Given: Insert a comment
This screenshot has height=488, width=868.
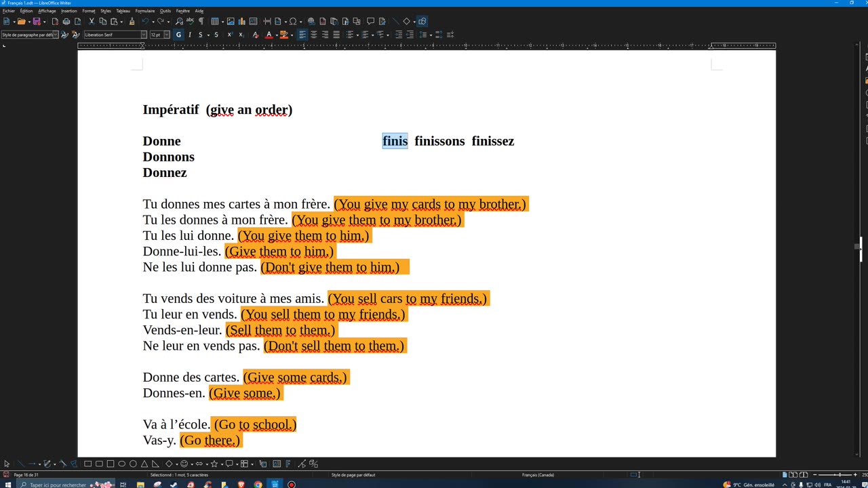Looking at the screenshot, I should coord(370,21).
